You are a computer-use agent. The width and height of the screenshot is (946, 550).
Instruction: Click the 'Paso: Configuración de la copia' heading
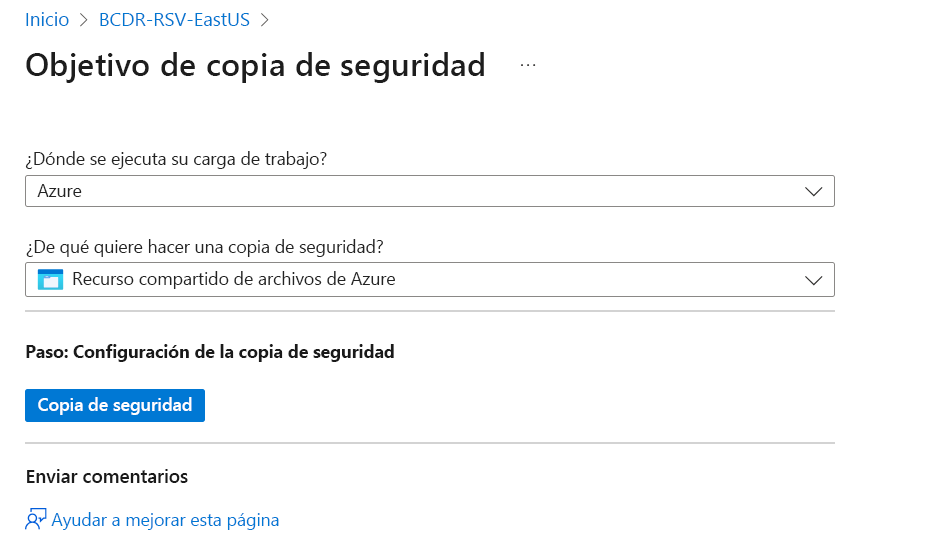210,352
